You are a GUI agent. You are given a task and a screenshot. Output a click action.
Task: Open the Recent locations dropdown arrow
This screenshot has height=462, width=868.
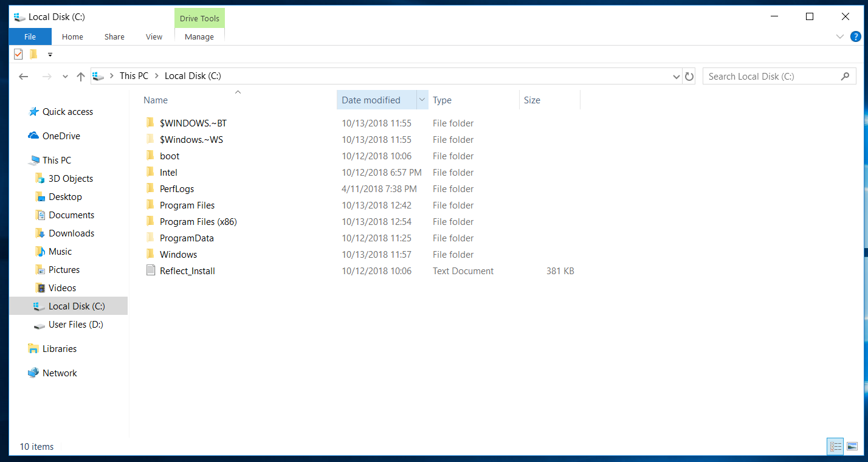(65, 77)
